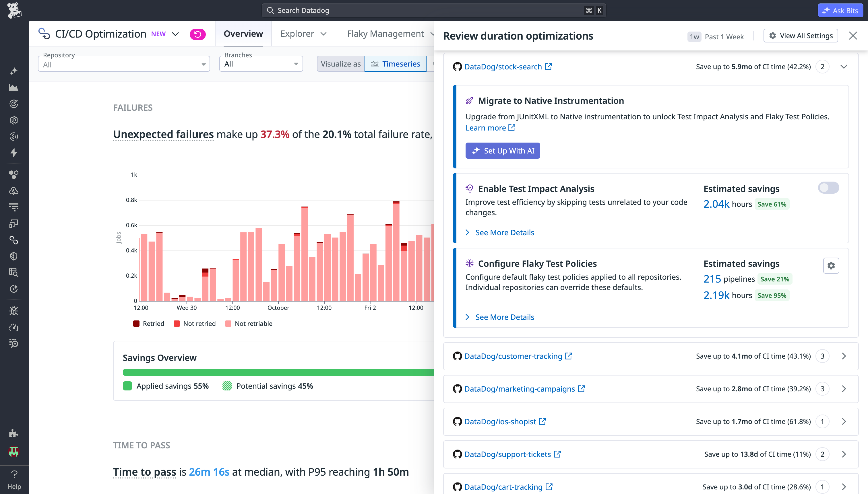Select Timeseries visualization option

[395, 64]
